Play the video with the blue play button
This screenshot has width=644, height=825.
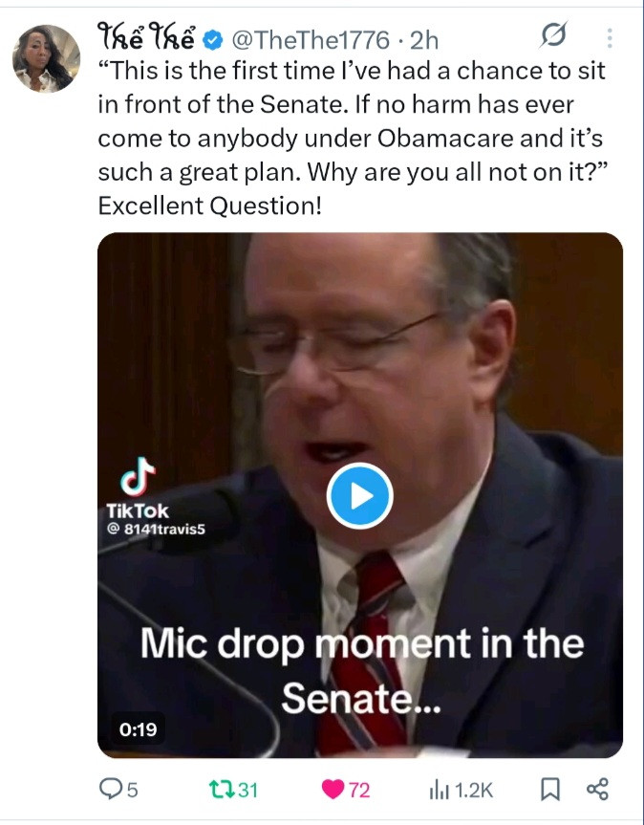tap(359, 496)
